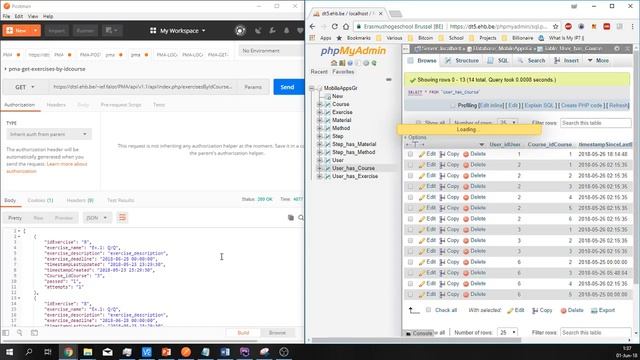Open the No Environment dropdown
Screen dimensions: 640x360
point(270,51)
